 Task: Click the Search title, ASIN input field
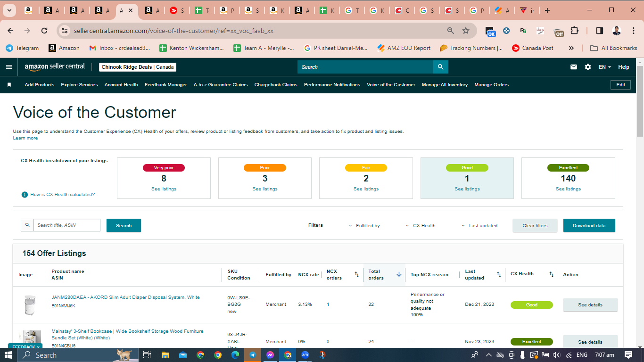tap(66, 225)
